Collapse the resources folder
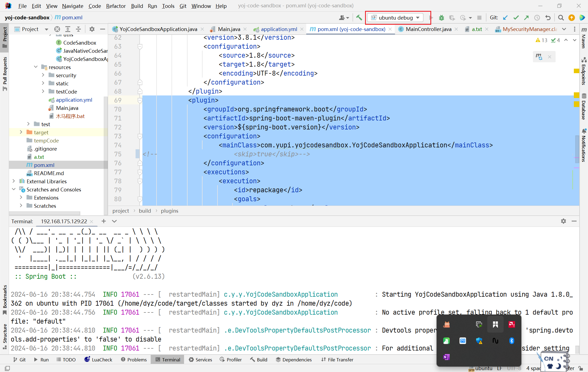This screenshot has width=588, height=372. pos(36,67)
